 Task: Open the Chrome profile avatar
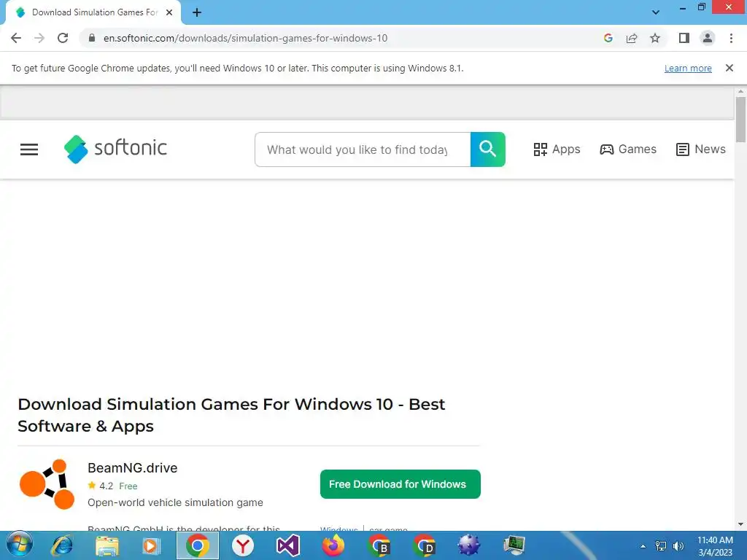coord(708,38)
